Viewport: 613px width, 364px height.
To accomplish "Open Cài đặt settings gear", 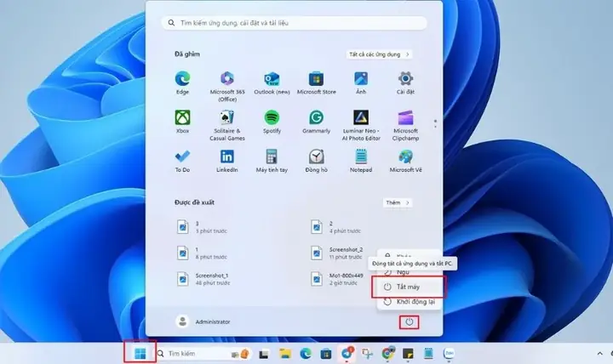I will click(x=405, y=83).
